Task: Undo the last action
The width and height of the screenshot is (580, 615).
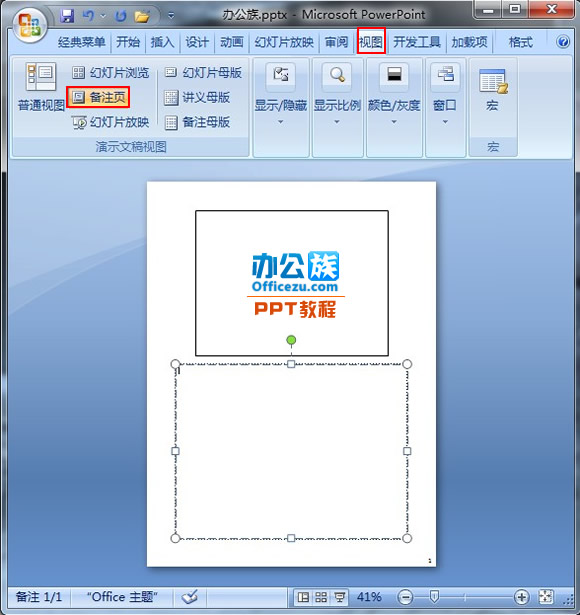Action: (x=89, y=16)
